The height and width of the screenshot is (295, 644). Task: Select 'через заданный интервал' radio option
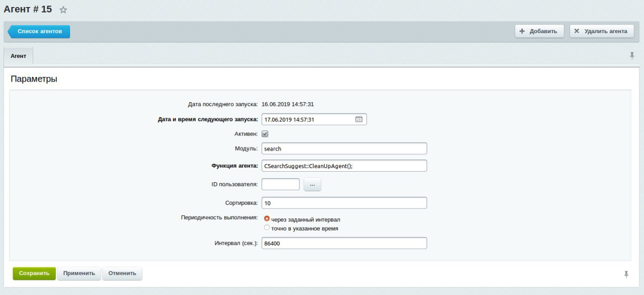(x=267, y=219)
